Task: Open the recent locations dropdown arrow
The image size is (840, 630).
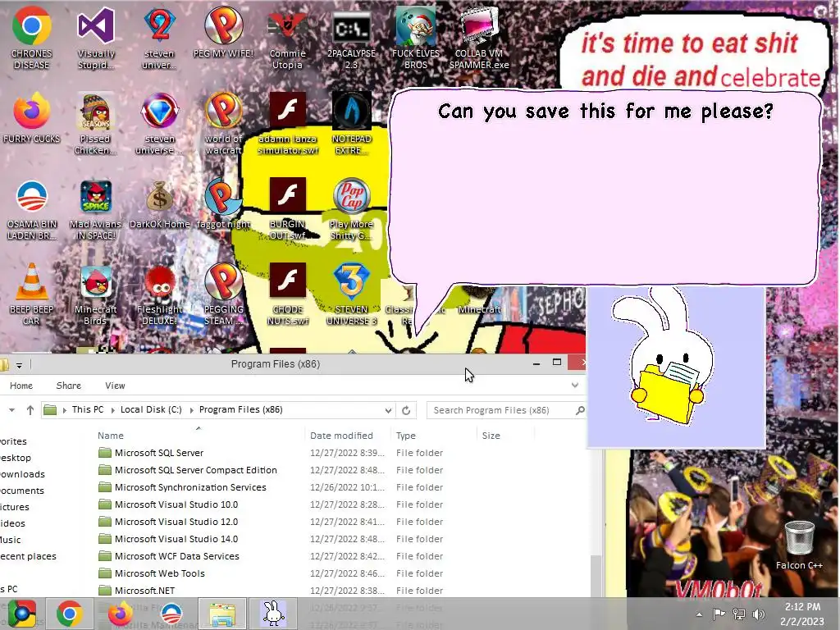Action: [x=11, y=410]
